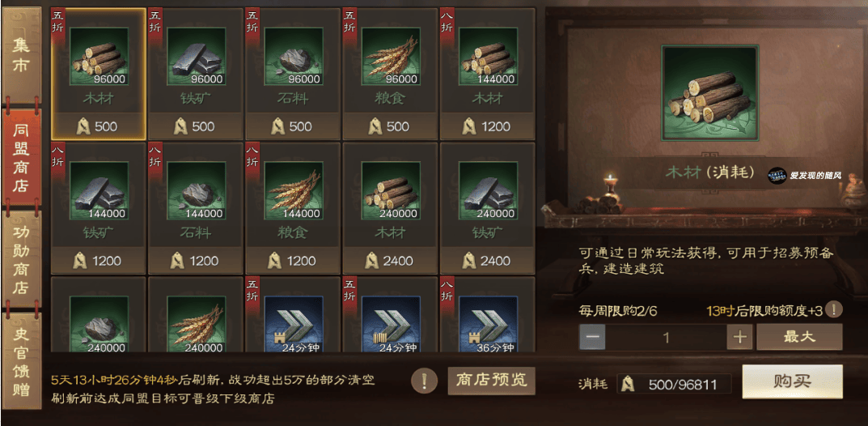Increase purchase quantity with plus button
Screen dimensions: 868x426
coord(740,338)
